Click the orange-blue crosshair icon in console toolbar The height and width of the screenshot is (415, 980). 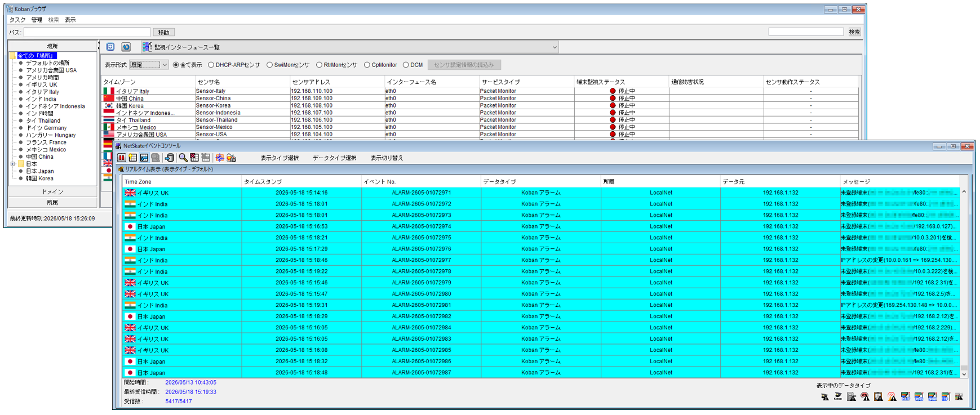(220, 158)
